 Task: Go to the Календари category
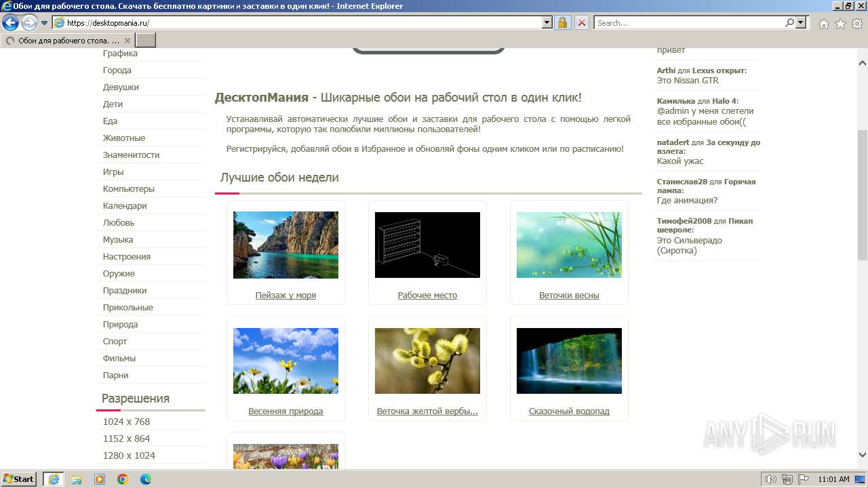125,206
